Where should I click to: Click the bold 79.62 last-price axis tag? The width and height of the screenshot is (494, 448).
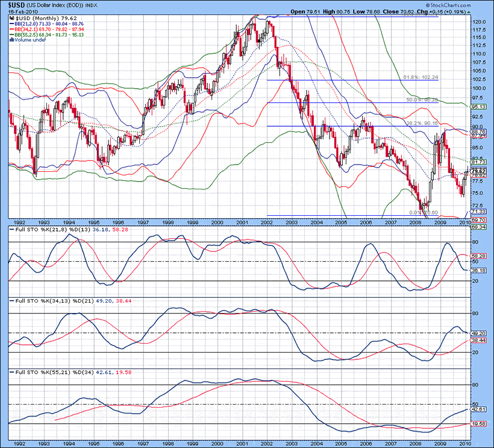click(x=478, y=171)
